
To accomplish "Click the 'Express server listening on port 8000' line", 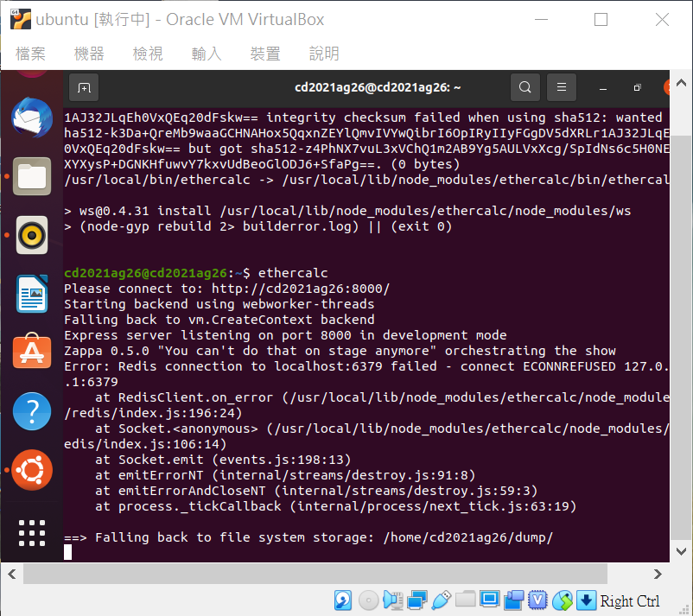I will coord(285,335).
